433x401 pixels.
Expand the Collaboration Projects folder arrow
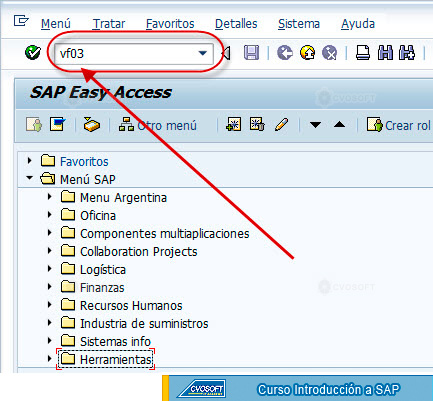[x=50, y=251]
